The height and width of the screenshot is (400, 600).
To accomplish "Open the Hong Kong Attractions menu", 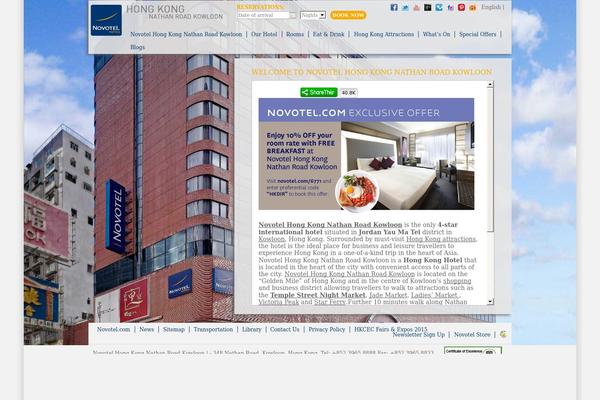I will coord(384,34).
